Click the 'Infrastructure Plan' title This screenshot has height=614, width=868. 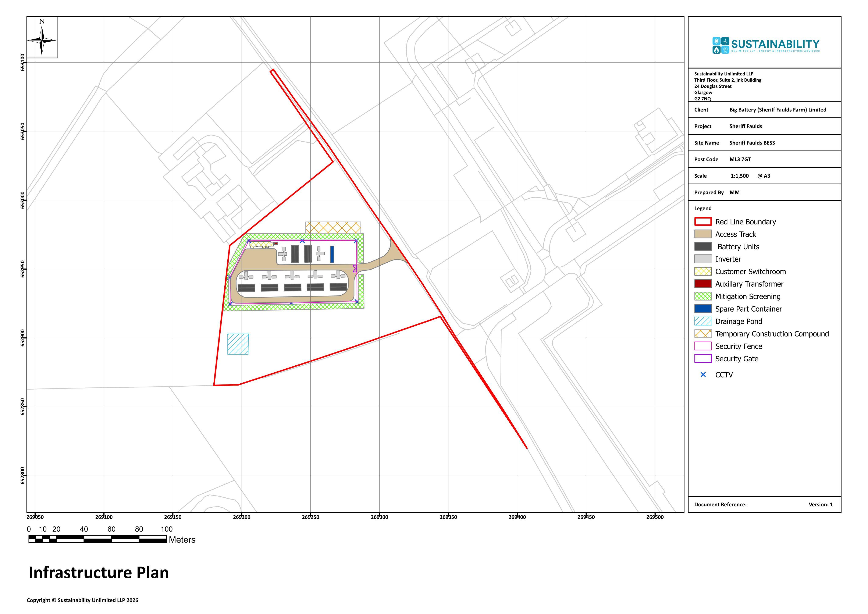(x=99, y=573)
